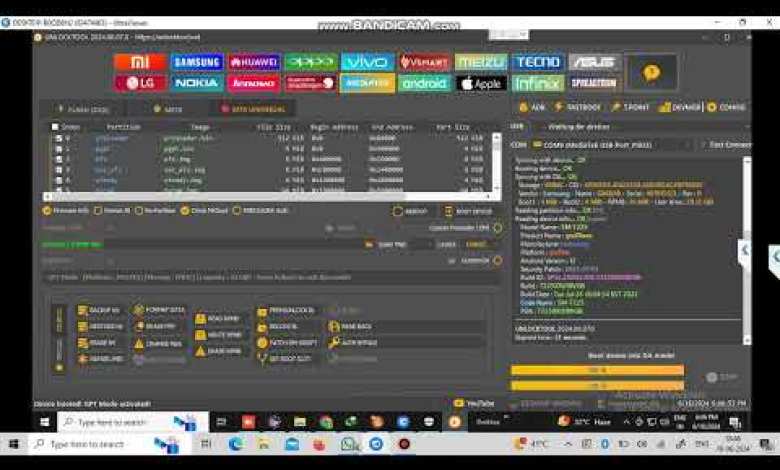Toggle the Format All option
The width and height of the screenshot is (780, 470).
pyautogui.click(x=112, y=211)
